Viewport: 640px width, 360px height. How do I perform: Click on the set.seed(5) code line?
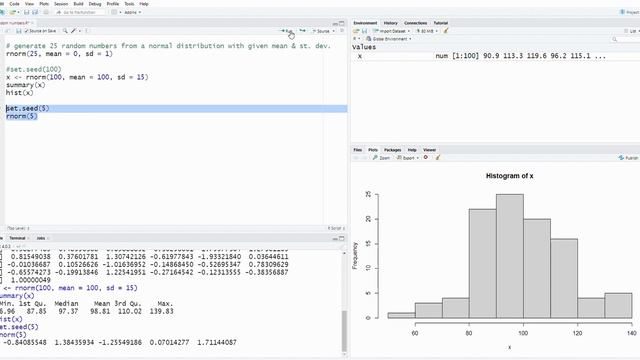[x=28, y=109]
